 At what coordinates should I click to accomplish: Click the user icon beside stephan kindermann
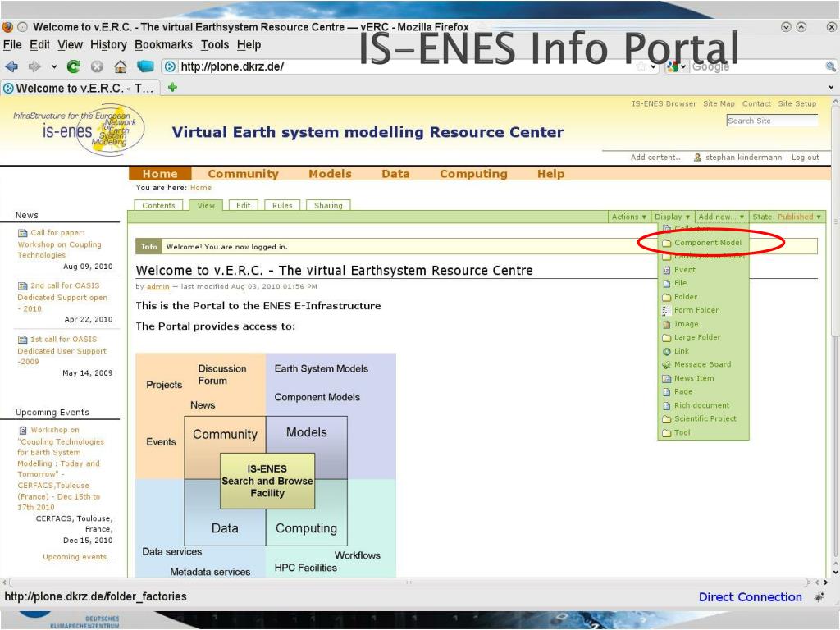click(x=697, y=157)
